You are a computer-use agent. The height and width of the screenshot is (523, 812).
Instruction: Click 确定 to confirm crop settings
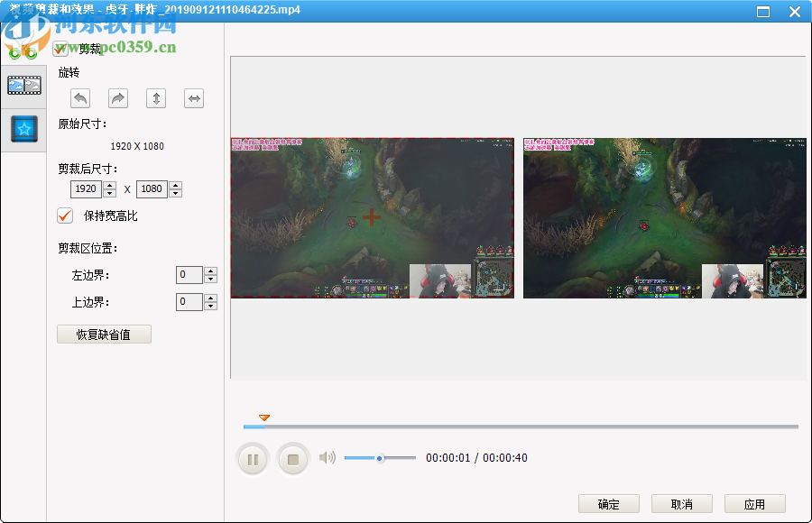608,503
